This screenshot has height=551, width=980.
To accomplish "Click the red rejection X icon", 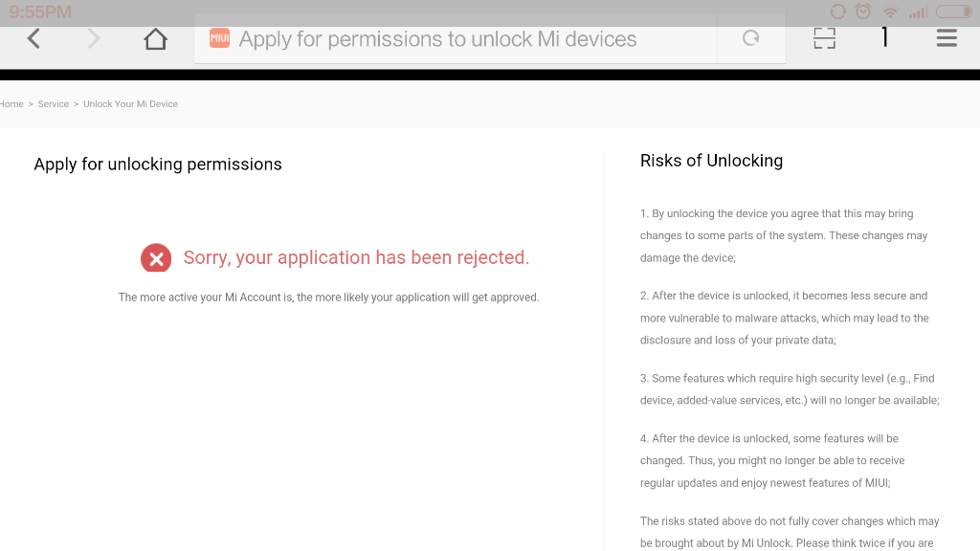I will pos(156,257).
